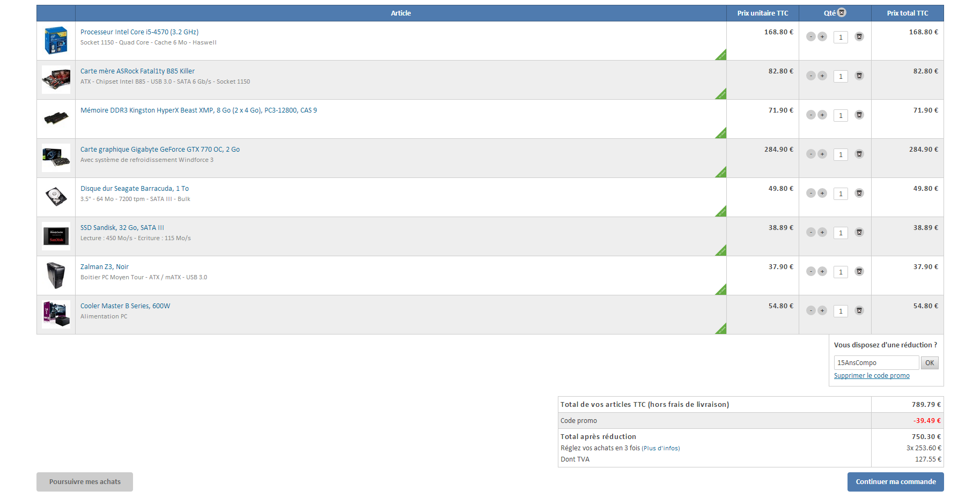Open Carte graphique Gigabyte GeForce GTX 770 link
Viewport: 980px width, 498px height.
(160, 150)
